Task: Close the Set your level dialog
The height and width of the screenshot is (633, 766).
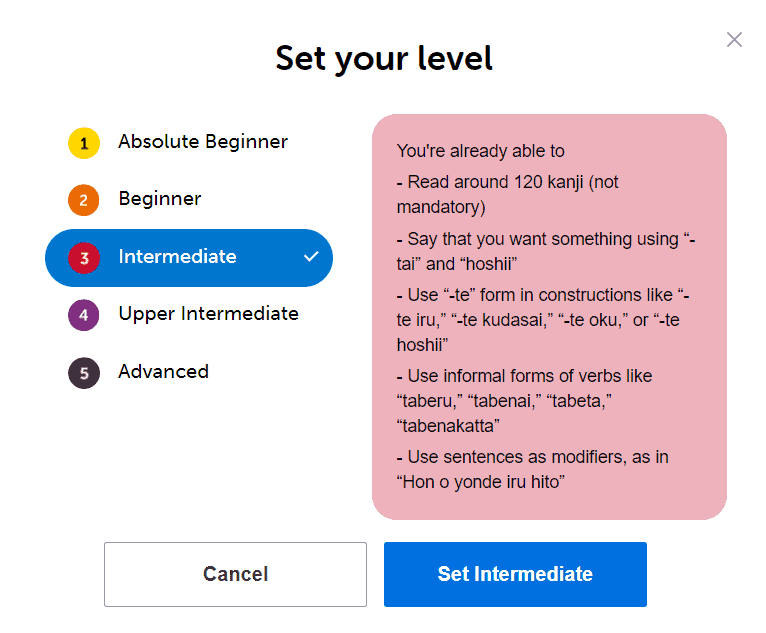Action: point(734,40)
